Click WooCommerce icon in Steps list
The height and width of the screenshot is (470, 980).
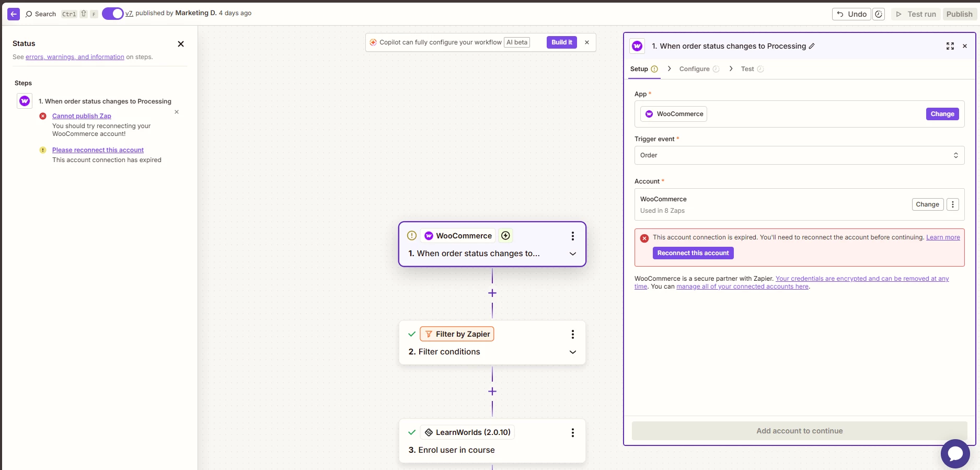(x=25, y=101)
